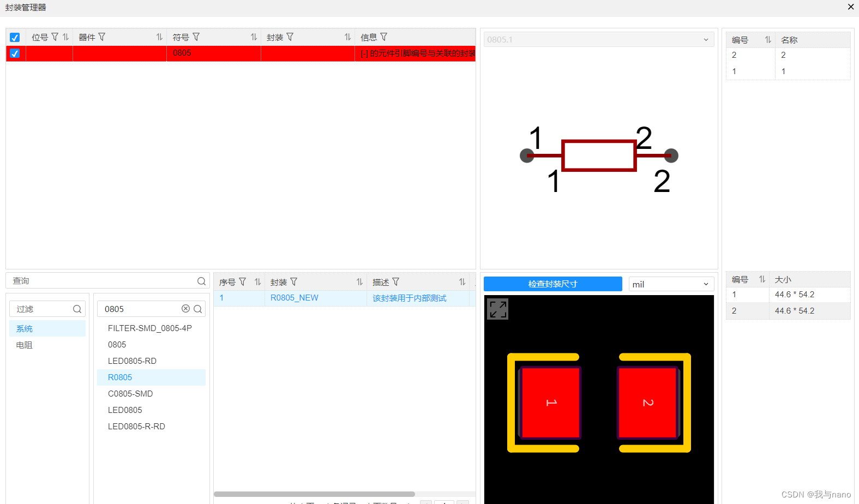Select pin row 1 in the 编号/名称 table
This screenshot has width=859, height=504.
[788, 71]
